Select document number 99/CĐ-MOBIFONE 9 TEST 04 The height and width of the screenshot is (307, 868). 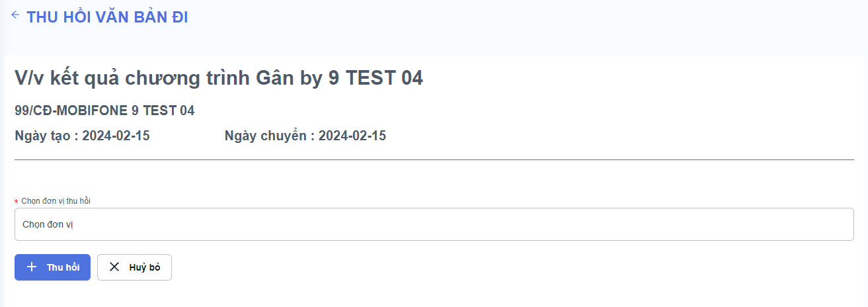(104, 110)
